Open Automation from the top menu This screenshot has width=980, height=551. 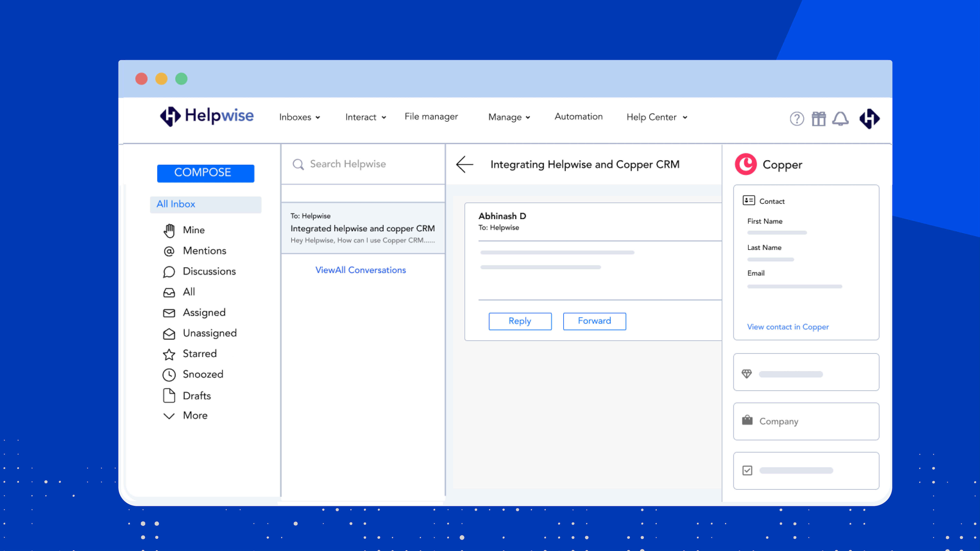point(579,117)
